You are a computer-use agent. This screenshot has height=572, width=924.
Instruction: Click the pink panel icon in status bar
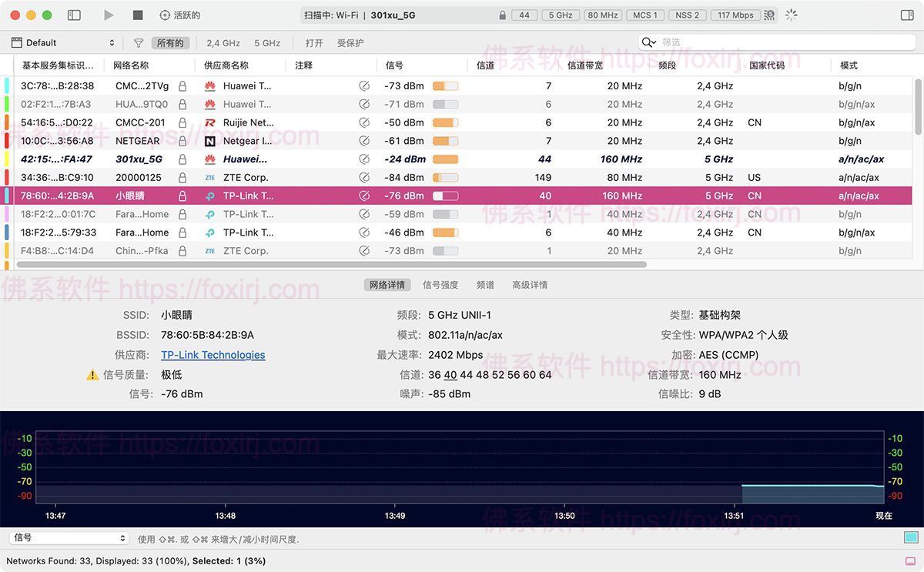911,561
